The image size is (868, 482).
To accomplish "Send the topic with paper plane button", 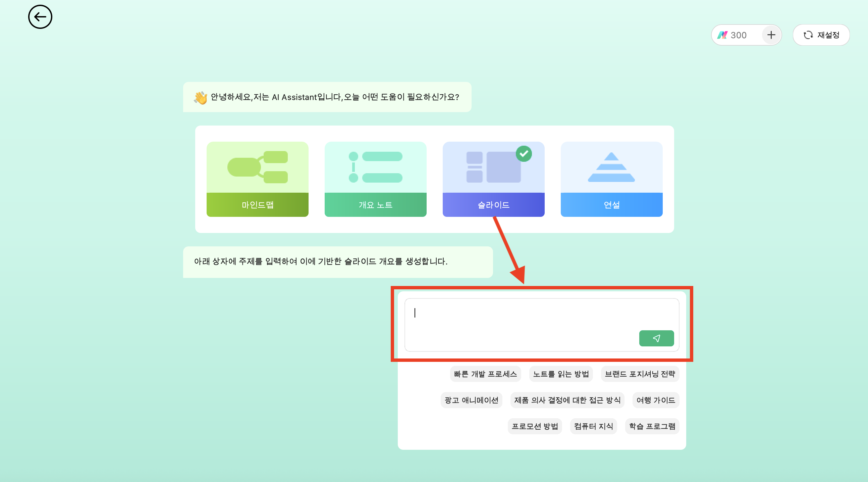I will pos(656,338).
